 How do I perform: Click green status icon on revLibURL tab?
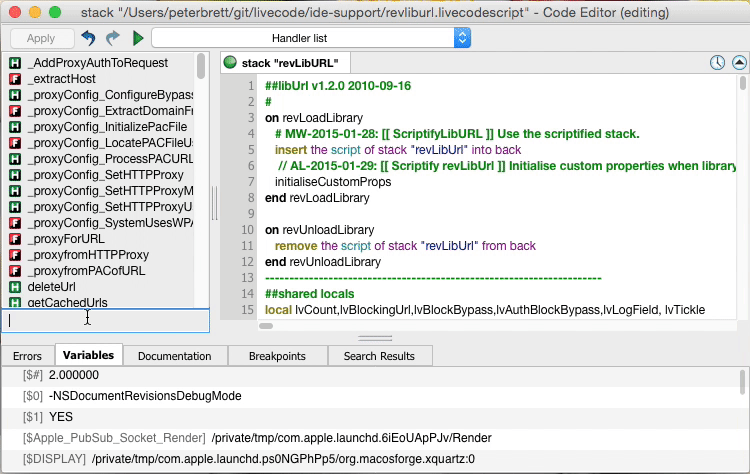(x=230, y=62)
